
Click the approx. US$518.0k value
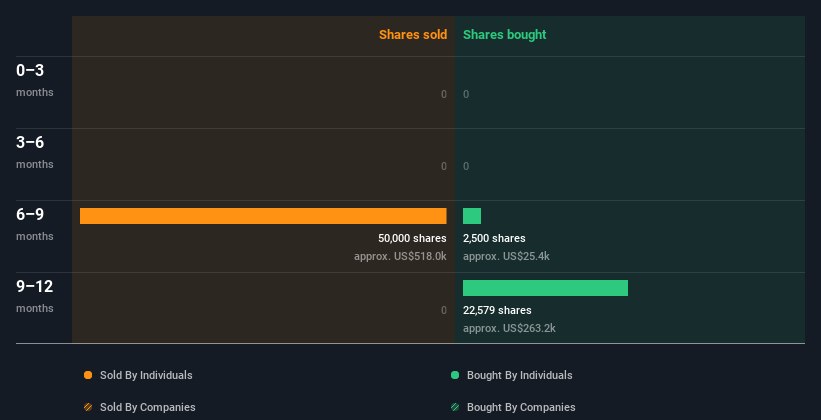(x=400, y=257)
